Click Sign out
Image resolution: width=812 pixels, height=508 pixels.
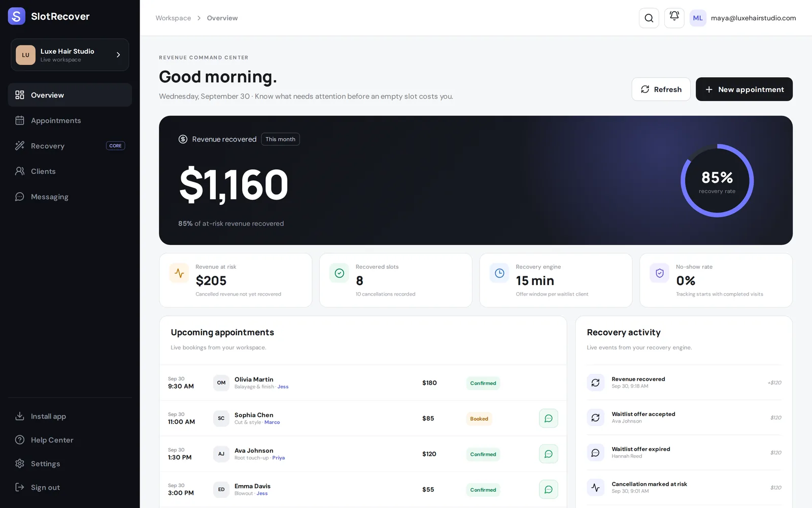[x=70, y=488]
